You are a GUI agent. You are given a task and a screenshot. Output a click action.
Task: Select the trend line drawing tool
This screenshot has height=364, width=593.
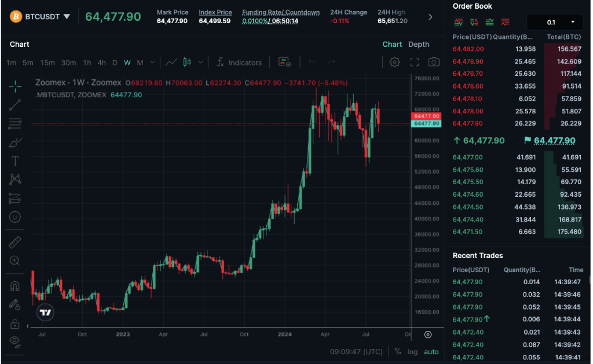(x=14, y=105)
